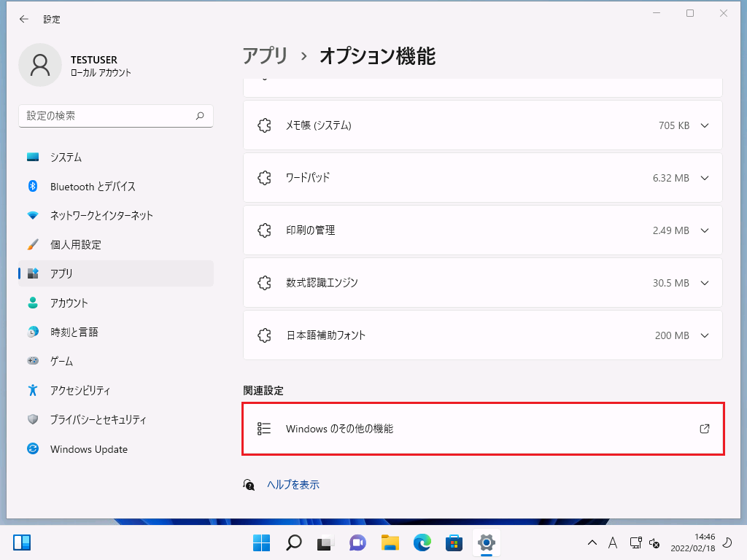Screen dimensions: 747x560
Task: Open Microsoft Edge from the taskbar
Action: (422, 542)
